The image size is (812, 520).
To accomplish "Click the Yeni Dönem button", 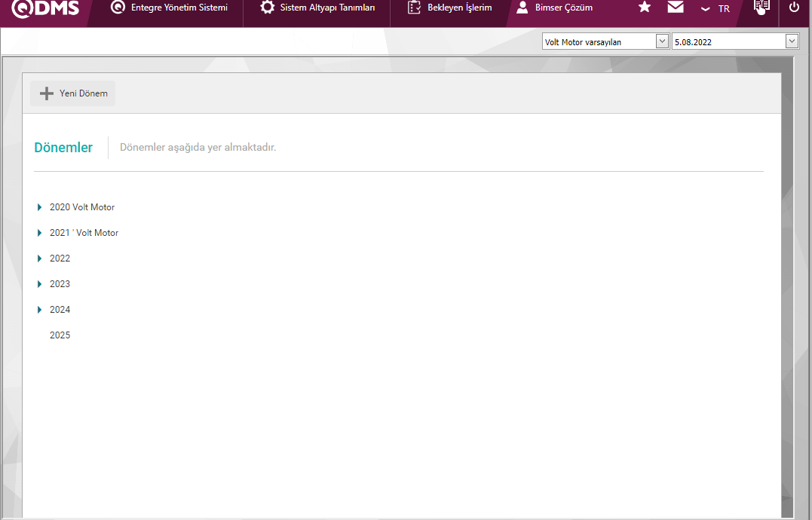I will point(73,93).
